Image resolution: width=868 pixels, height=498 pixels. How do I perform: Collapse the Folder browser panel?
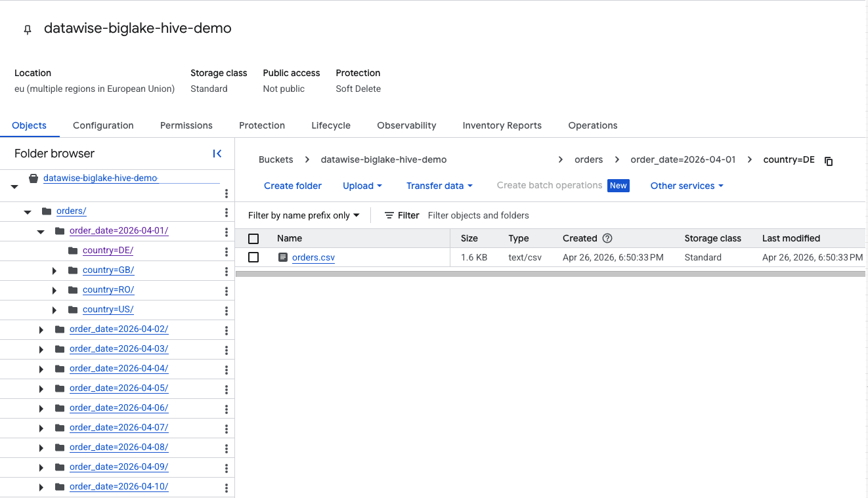tap(217, 154)
